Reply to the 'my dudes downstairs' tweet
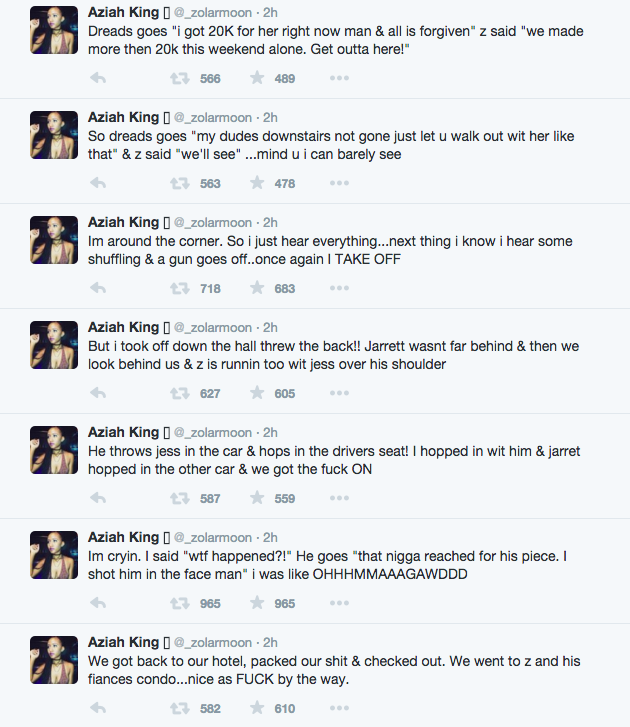Viewport: 630px width, 727px height. pos(98,183)
